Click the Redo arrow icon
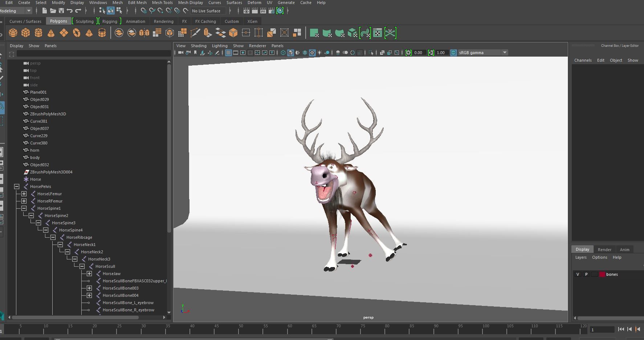Viewport: 644px width, 340px height. pyautogui.click(x=78, y=11)
